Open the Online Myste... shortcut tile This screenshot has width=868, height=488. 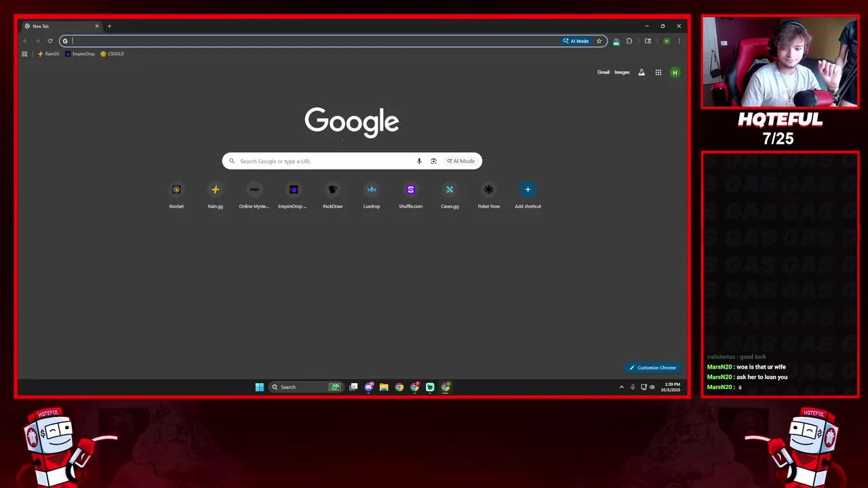(254, 195)
